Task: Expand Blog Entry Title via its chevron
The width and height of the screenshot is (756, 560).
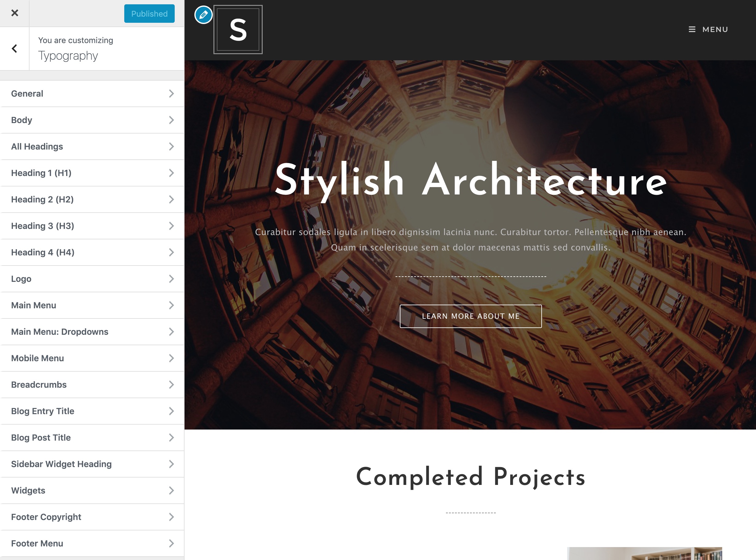Action: point(171,411)
